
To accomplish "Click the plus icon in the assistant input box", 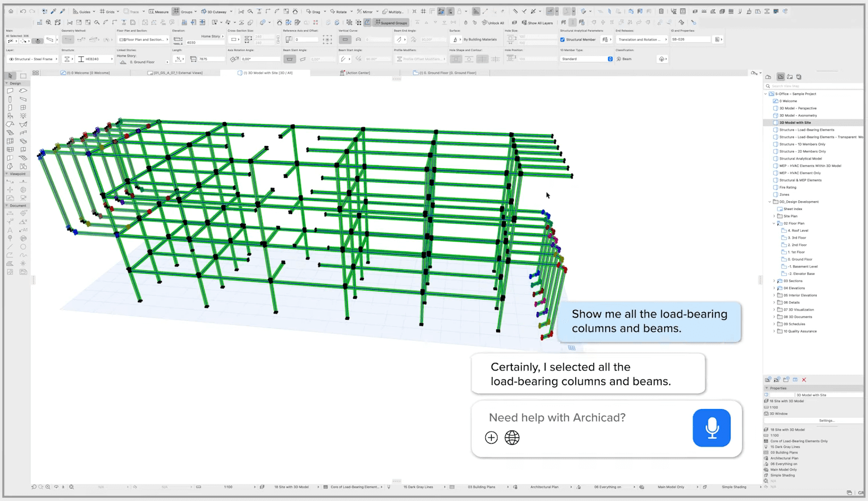I will pos(492,437).
